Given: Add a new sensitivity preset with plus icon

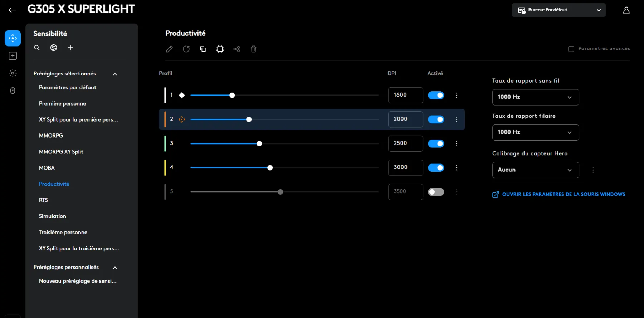Looking at the screenshot, I should pos(70,48).
